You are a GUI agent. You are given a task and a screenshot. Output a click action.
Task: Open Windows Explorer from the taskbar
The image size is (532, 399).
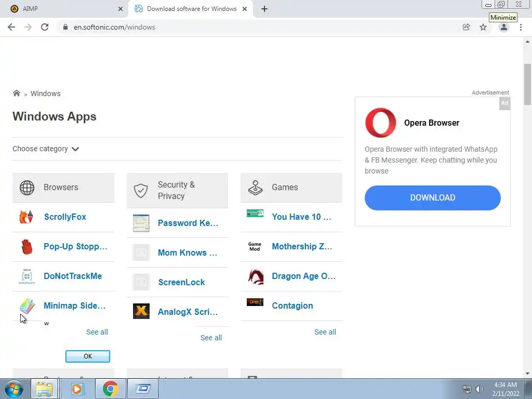45,389
